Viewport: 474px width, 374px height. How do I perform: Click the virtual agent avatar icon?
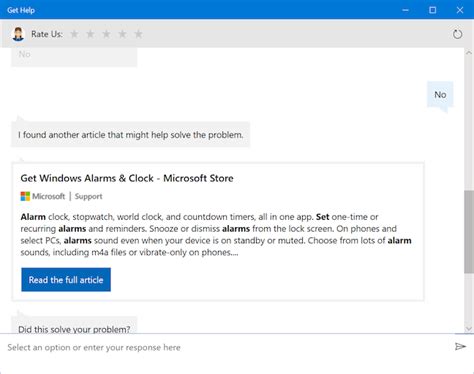point(18,34)
